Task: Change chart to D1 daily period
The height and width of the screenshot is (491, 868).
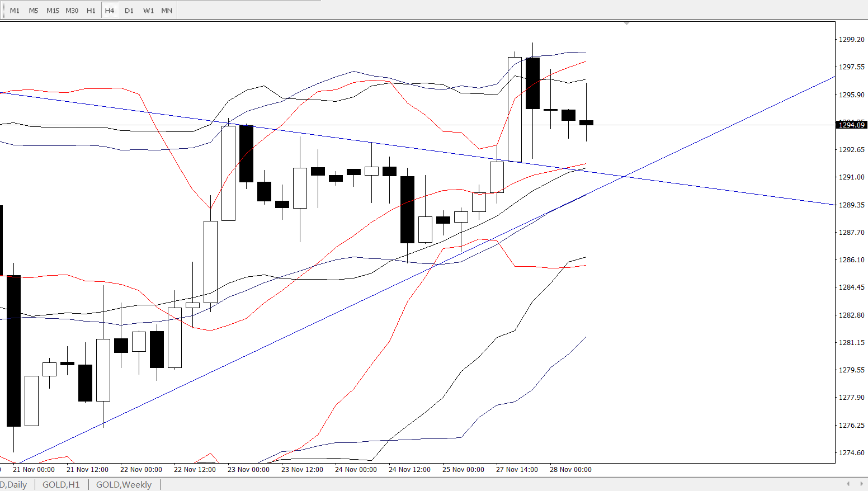Action: coord(129,11)
